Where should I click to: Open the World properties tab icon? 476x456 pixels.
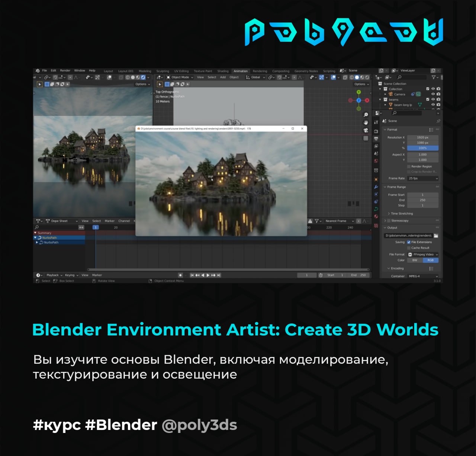coord(376,161)
